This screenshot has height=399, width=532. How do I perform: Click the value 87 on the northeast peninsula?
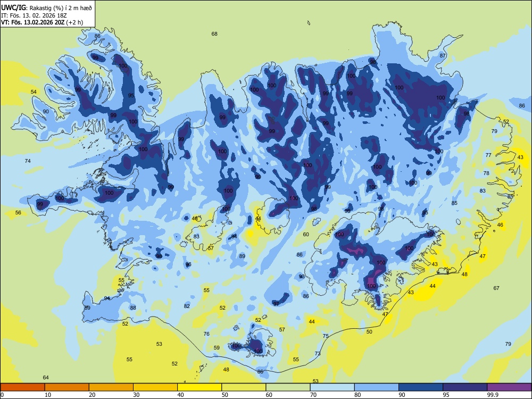[443, 56]
